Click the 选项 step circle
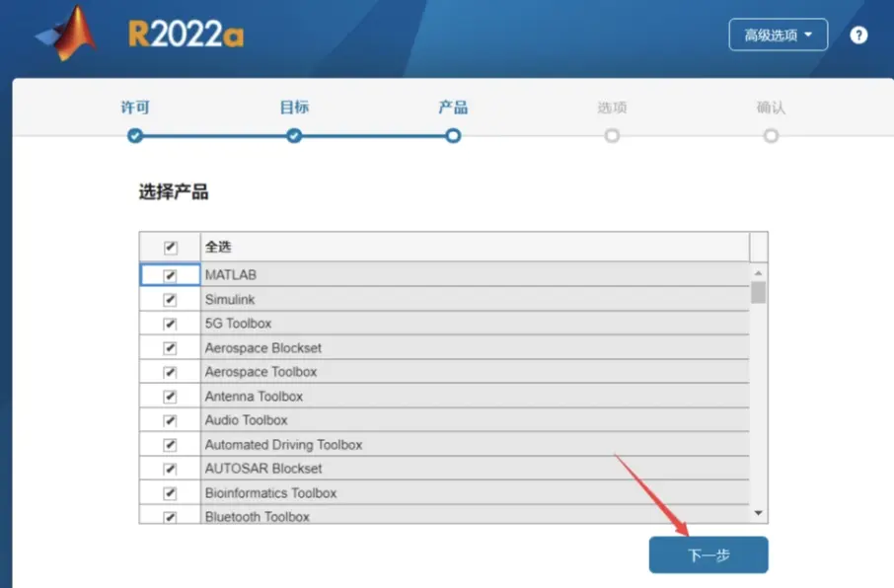 tap(612, 136)
